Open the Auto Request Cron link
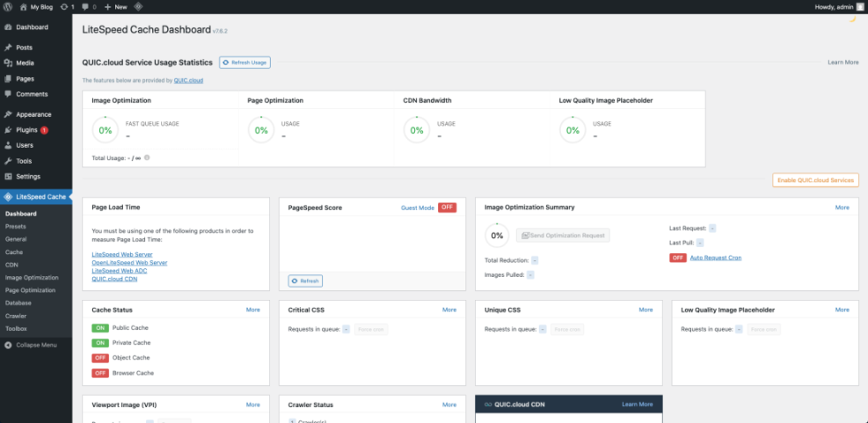This screenshot has width=868, height=423. [716, 258]
